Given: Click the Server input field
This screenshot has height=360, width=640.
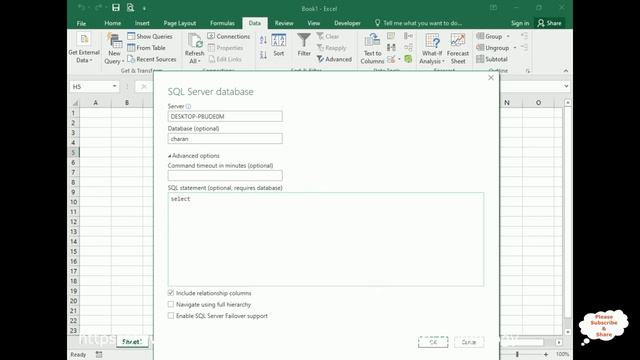Looking at the screenshot, I should [x=225, y=116].
